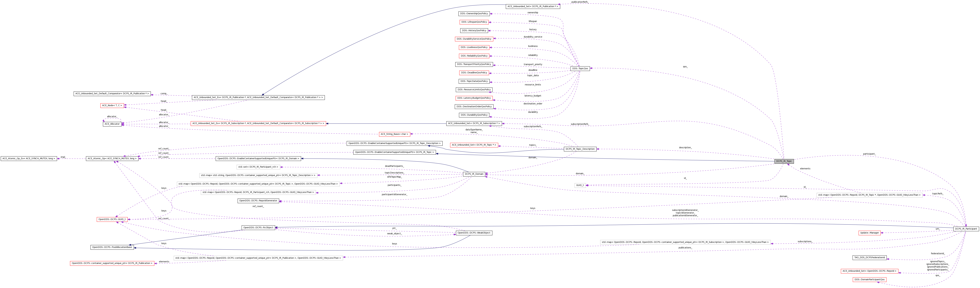This screenshot has height=288, width=980.
Task: Click the DDS::HistoryQosPolicy node
Action: point(474,30)
